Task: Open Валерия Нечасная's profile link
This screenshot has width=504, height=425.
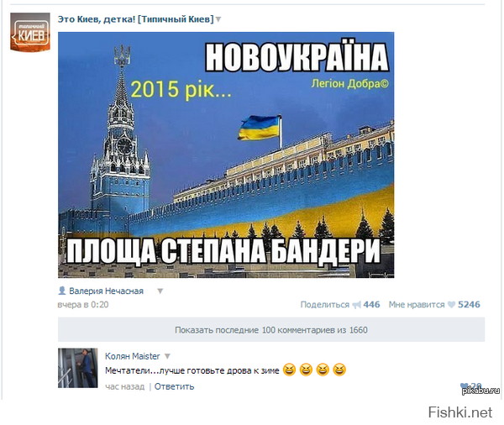Action: 106,291
